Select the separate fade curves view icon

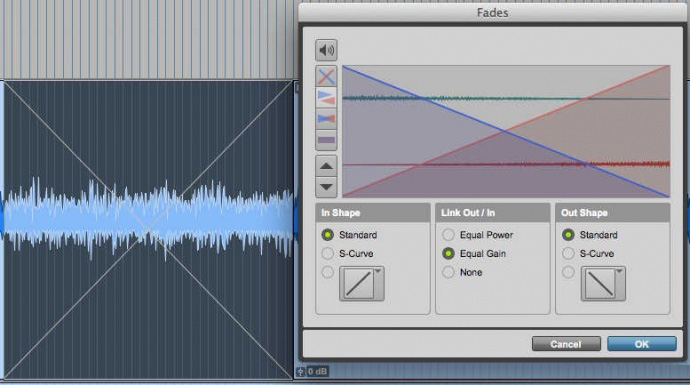(326, 98)
